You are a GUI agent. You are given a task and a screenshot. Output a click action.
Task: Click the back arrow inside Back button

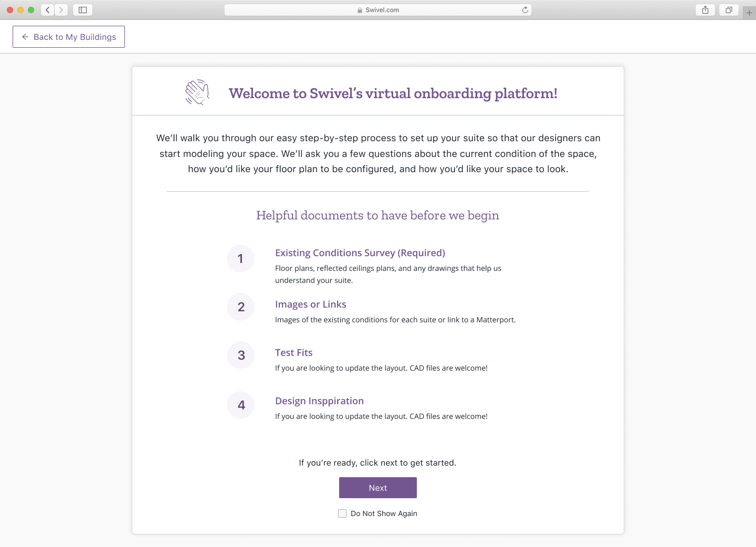[25, 37]
